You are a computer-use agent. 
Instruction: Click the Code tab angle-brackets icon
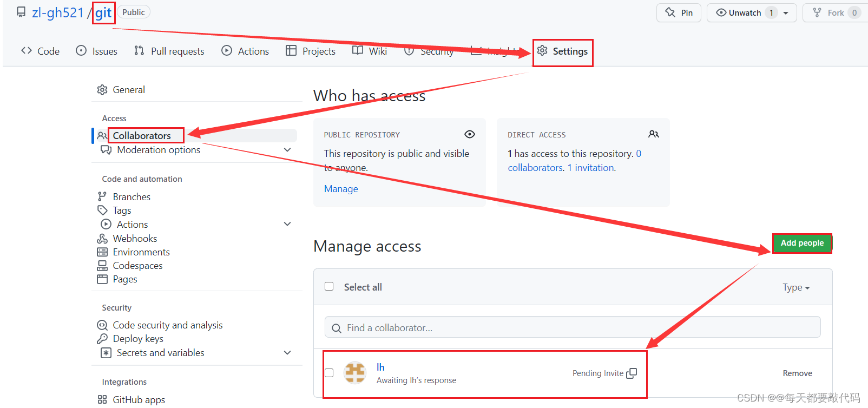tap(27, 50)
